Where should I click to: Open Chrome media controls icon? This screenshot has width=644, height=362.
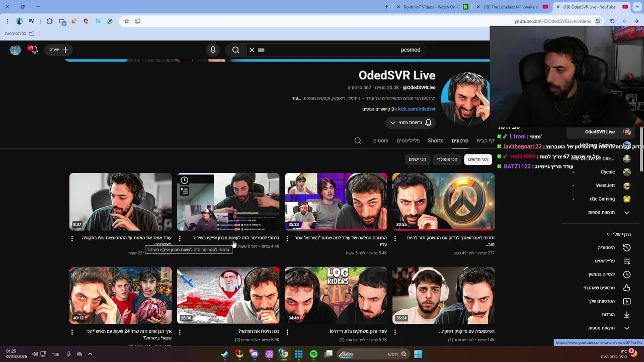click(31, 21)
